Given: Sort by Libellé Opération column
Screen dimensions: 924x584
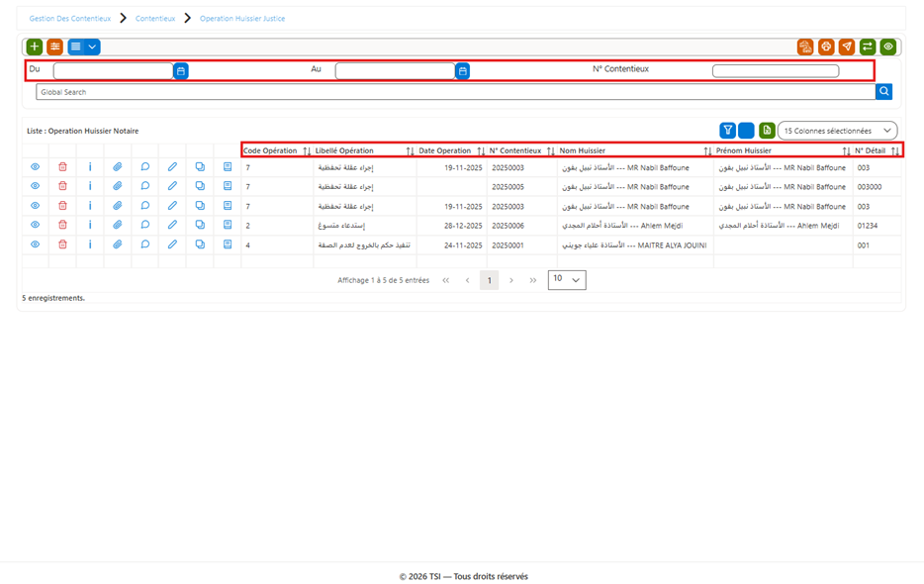Looking at the screenshot, I should (411, 151).
